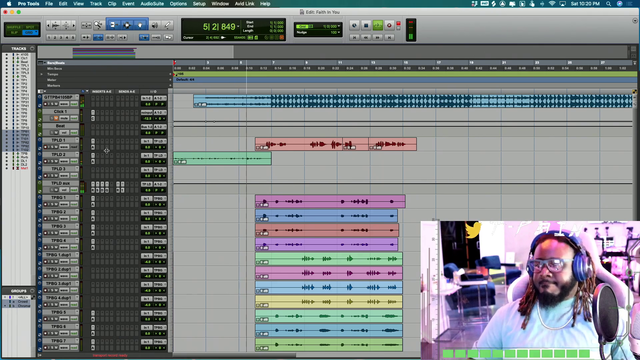The width and height of the screenshot is (640, 360).
Task: Select zoom preset 3
Action: tap(61, 37)
